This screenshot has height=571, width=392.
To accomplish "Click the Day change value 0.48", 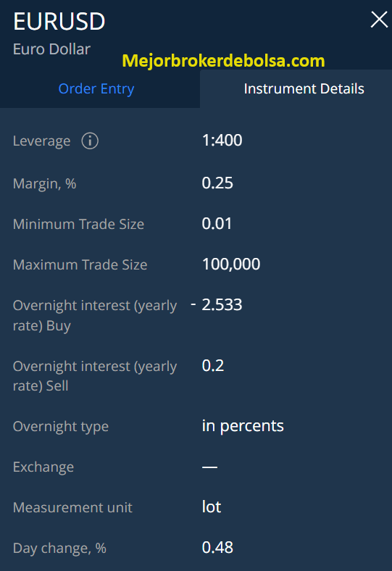I will pyautogui.click(x=217, y=547).
